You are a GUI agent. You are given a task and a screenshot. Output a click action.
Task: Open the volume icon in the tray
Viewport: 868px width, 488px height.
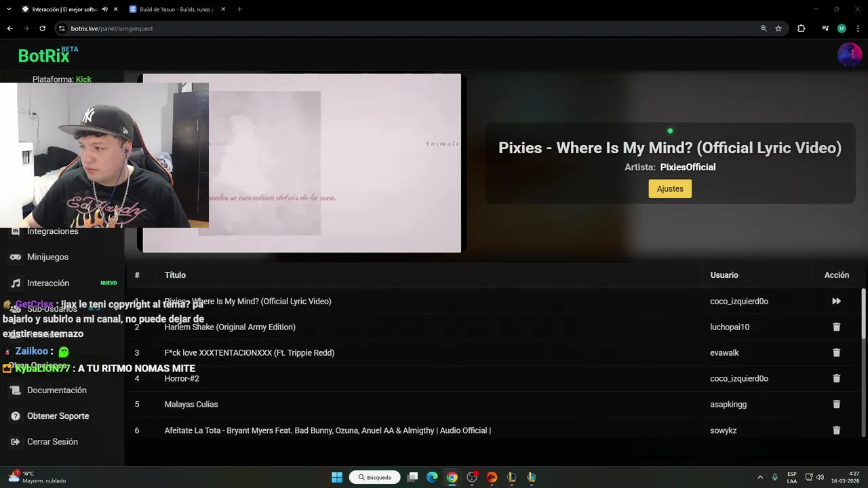click(820, 477)
